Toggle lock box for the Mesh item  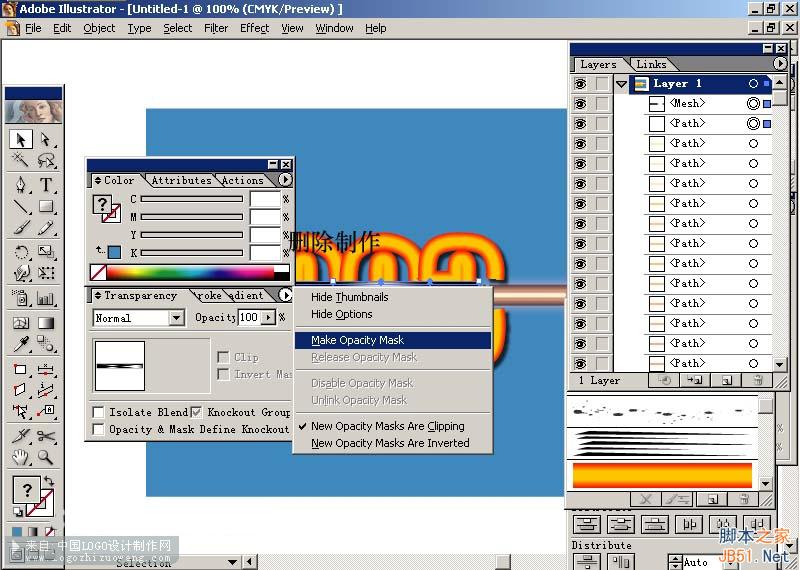coord(603,104)
